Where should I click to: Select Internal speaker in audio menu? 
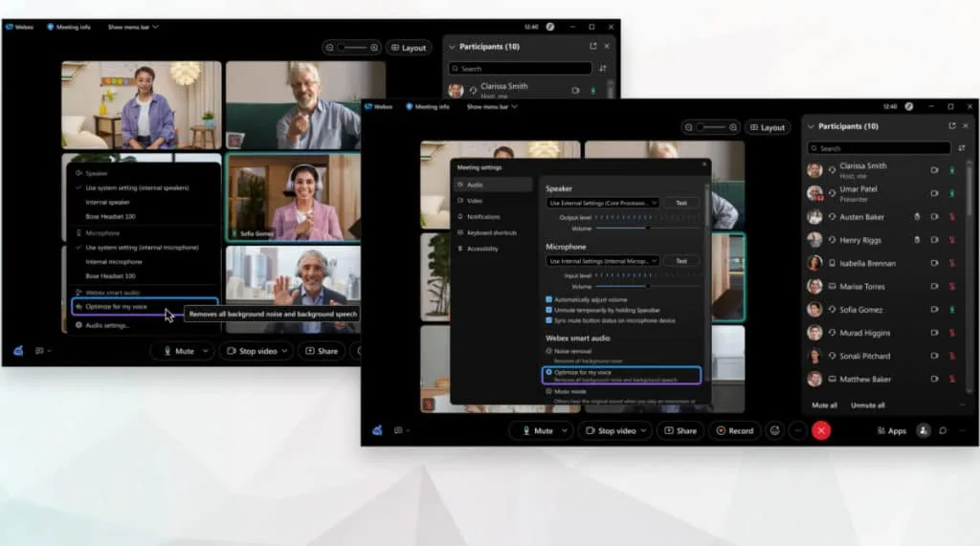tap(107, 203)
